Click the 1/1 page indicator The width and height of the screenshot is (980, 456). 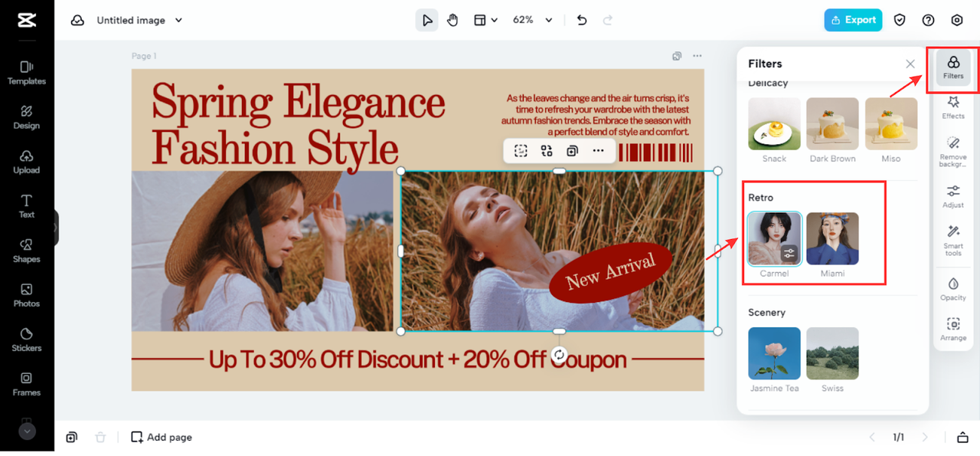[x=898, y=437]
